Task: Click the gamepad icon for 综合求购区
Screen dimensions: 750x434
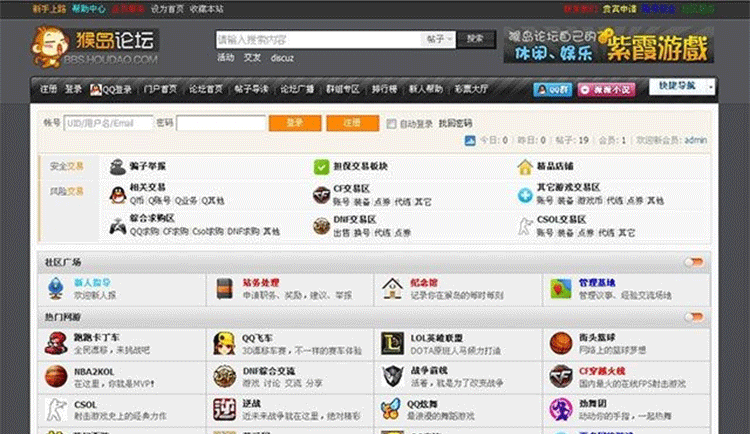Action: pos(118,226)
